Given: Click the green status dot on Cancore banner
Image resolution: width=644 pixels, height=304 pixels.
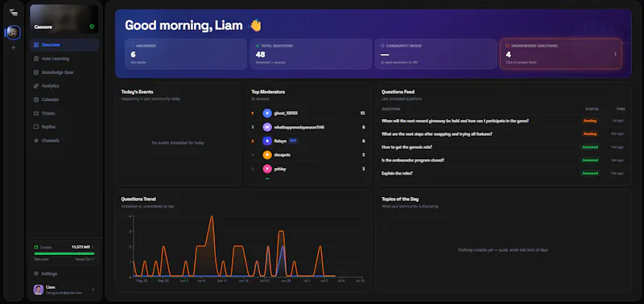Looking at the screenshot, I should (92, 27).
